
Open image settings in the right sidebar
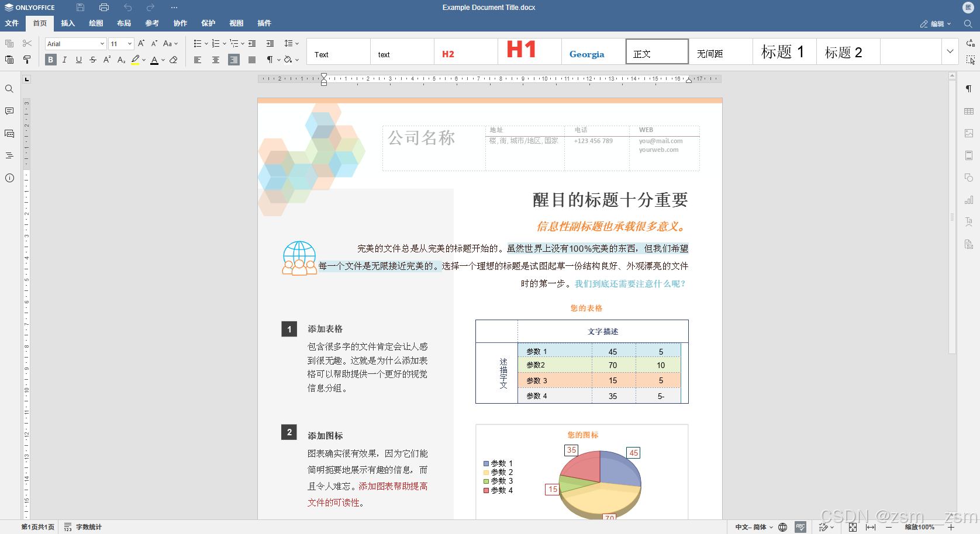(x=969, y=133)
